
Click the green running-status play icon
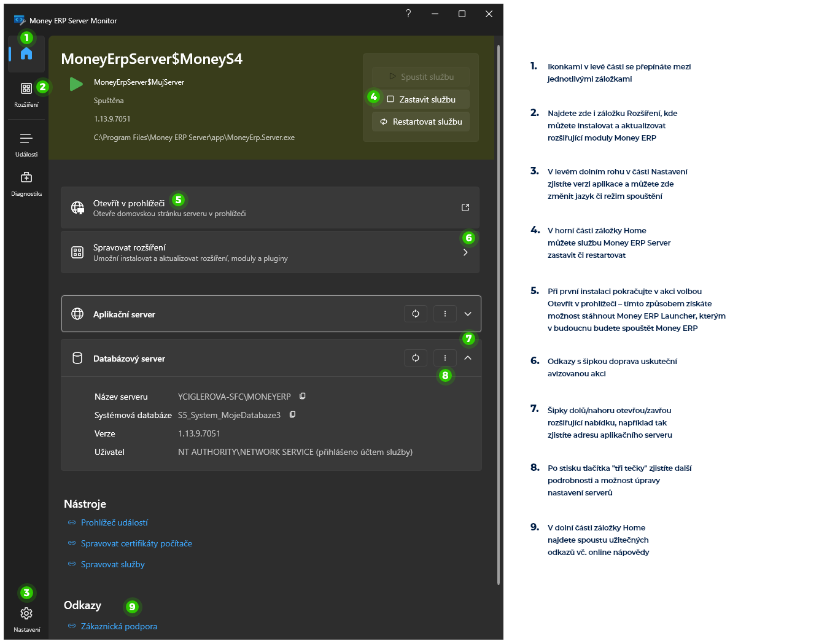(x=76, y=83)
